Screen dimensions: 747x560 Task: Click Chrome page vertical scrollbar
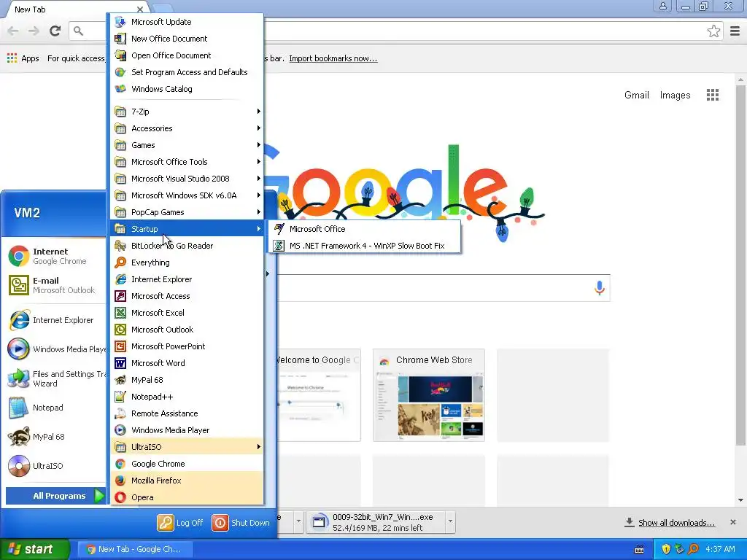(740, 265)
